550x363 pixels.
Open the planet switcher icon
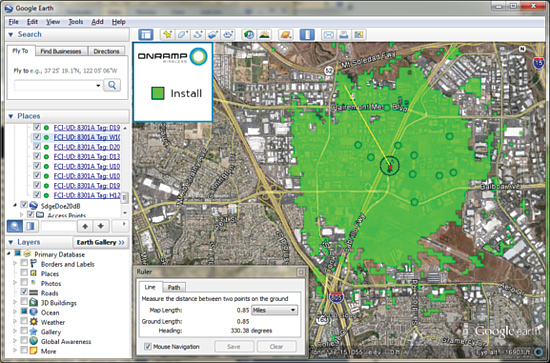pyautogui.click(x=286, y=34)
